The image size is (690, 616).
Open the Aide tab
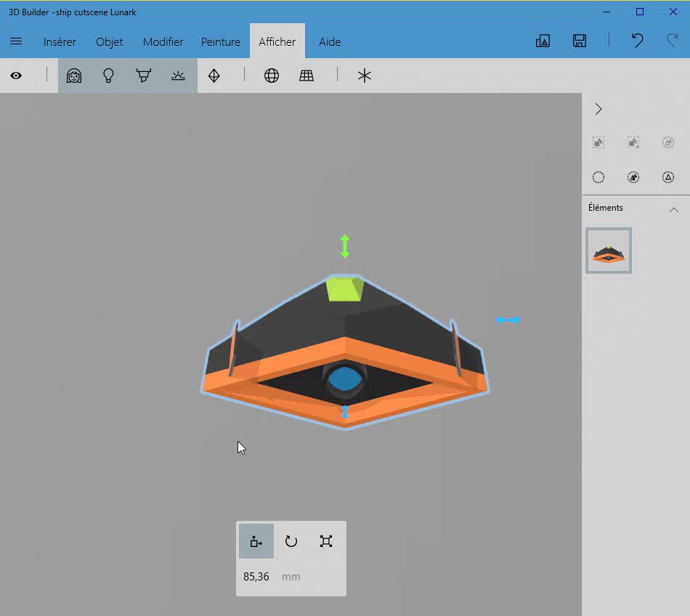coord(330,42)
